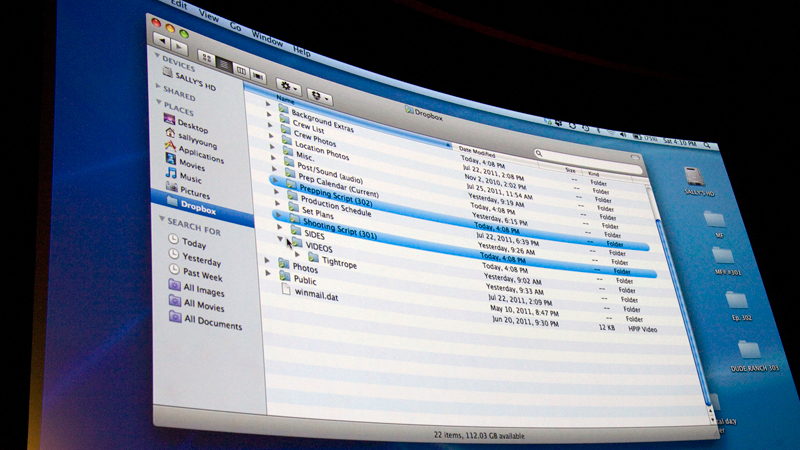800x450 pixels.
Task: Open Desktop in the Places sidebar
Action: click(186, 122)
